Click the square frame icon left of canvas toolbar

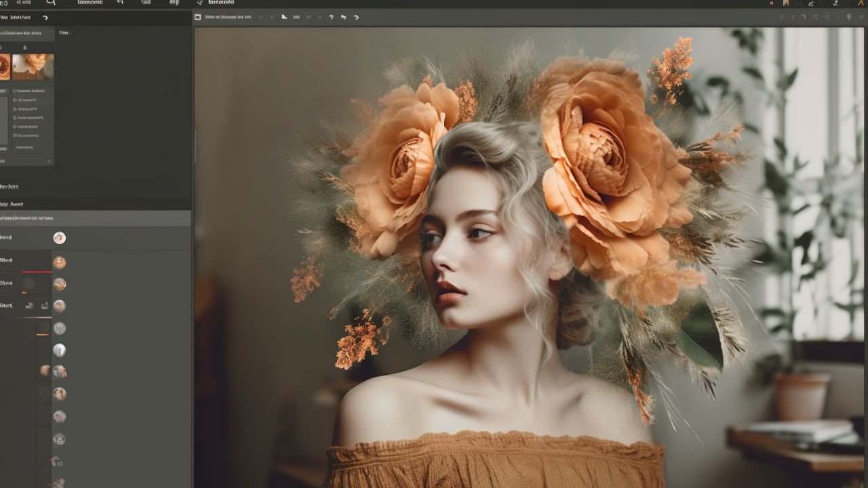click(197, 17)
